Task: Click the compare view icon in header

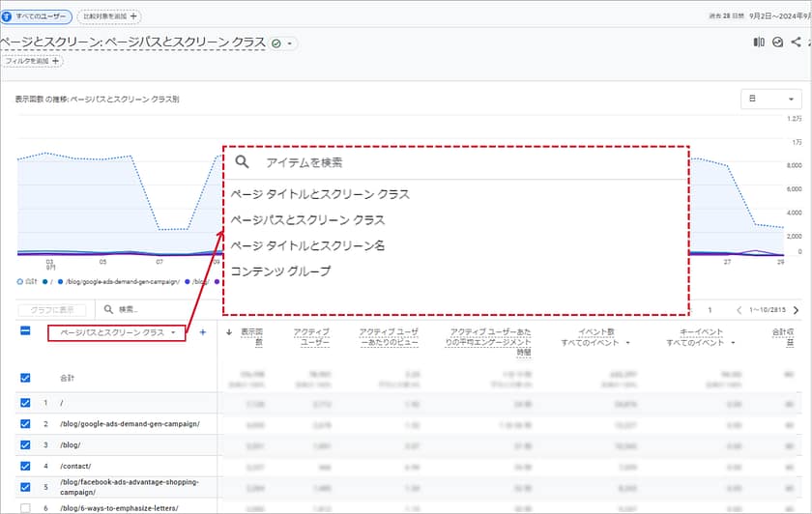Action: click(759, 43)
